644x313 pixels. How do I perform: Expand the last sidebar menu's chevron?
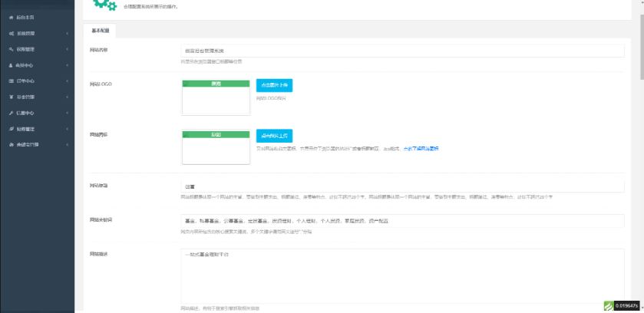pos(67,145)
